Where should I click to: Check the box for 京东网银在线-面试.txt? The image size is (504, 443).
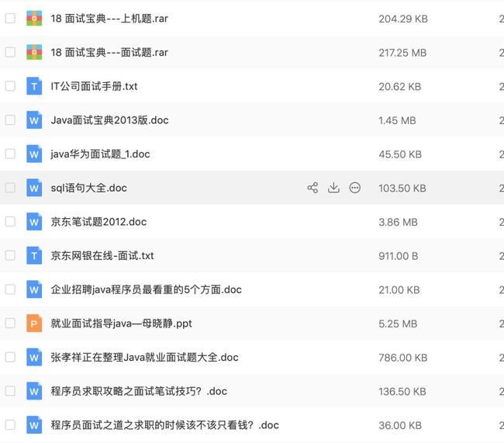[x=10, y=255]
